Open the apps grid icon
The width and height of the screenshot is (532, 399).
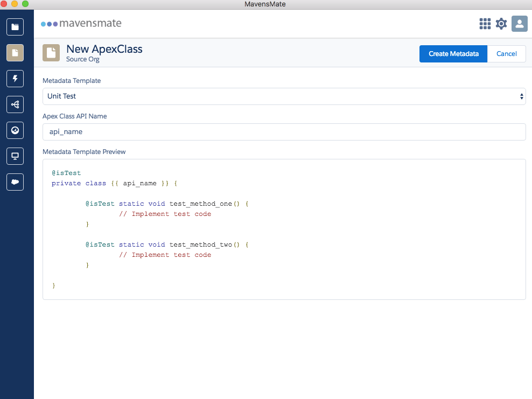(x=485, y=24)
